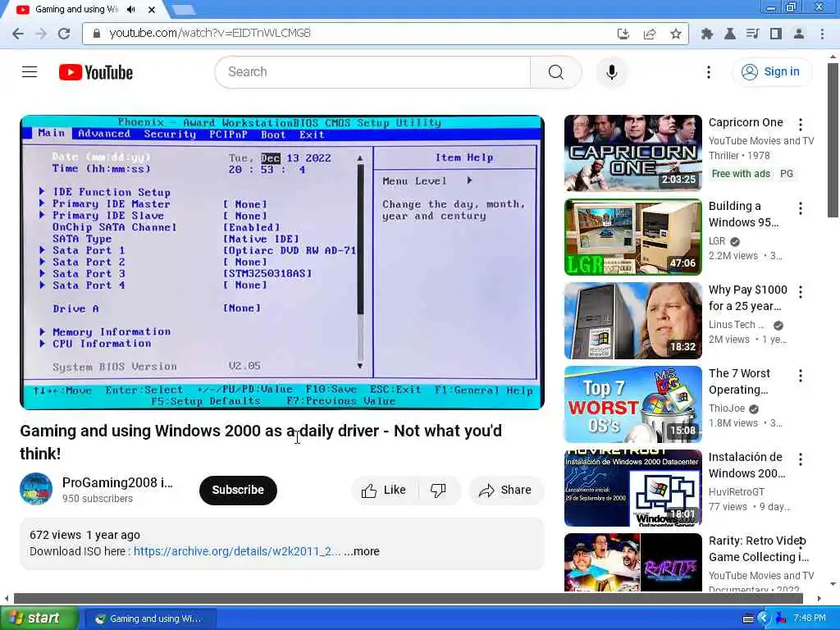Click the Sign in button
Screen dimensions: 840x630
771,72
